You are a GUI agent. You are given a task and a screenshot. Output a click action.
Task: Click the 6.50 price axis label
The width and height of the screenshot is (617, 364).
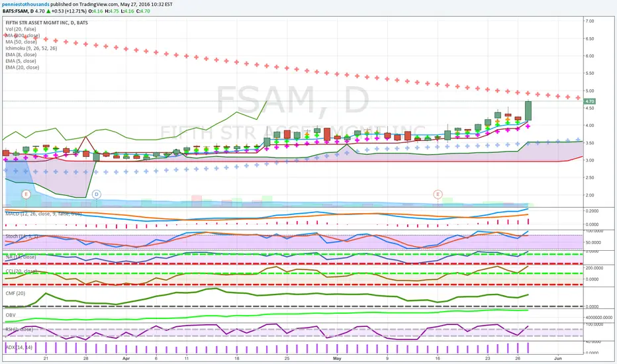point(589,38)
